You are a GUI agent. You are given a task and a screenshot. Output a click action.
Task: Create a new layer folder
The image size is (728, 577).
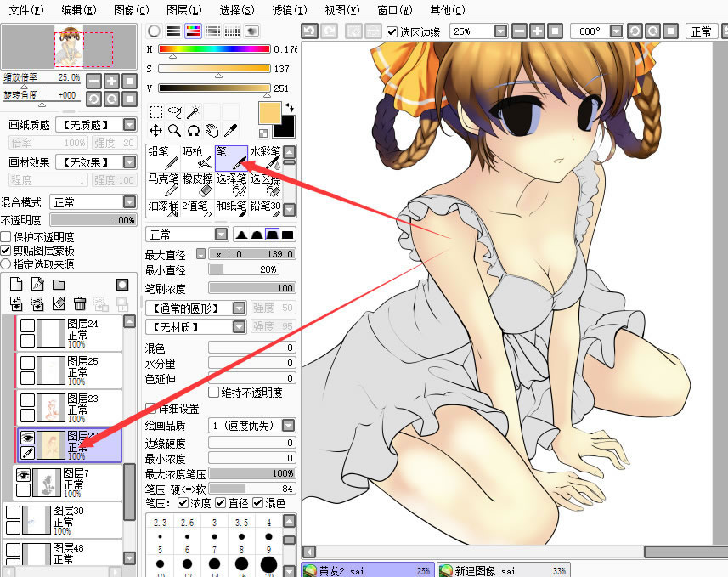click(x=59, y=285)
